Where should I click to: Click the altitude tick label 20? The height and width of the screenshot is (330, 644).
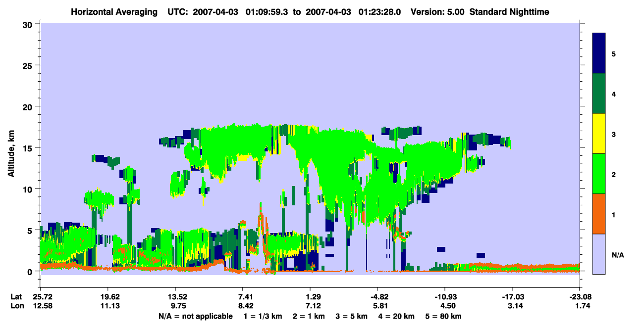click(28, 106)
